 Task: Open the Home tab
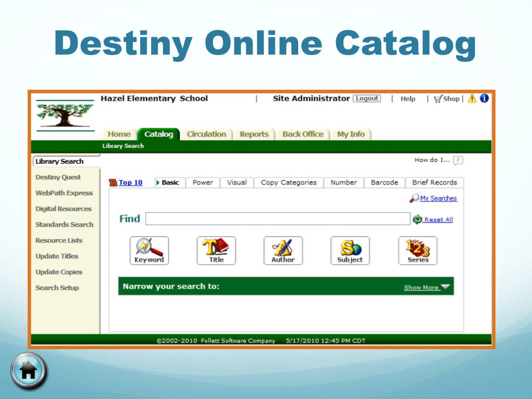click(x=119, y=135)
